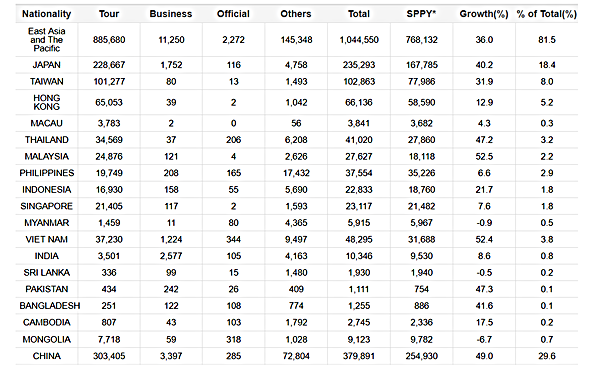Click the Nationality column header
This screenshot has width=600, height=365.
(47, 14)
